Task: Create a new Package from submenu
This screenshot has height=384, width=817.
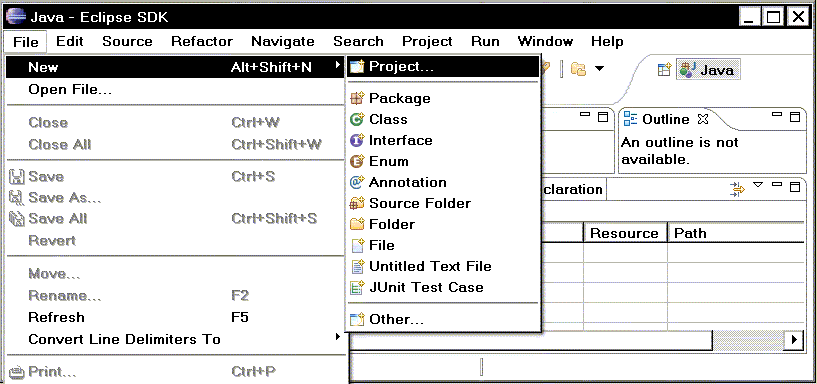Action: click(443, 98)
